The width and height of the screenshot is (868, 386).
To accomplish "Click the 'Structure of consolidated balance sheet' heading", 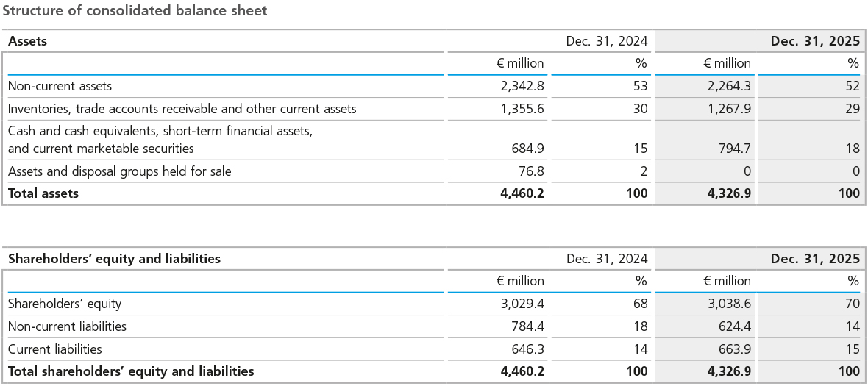I will coord(135,11).
